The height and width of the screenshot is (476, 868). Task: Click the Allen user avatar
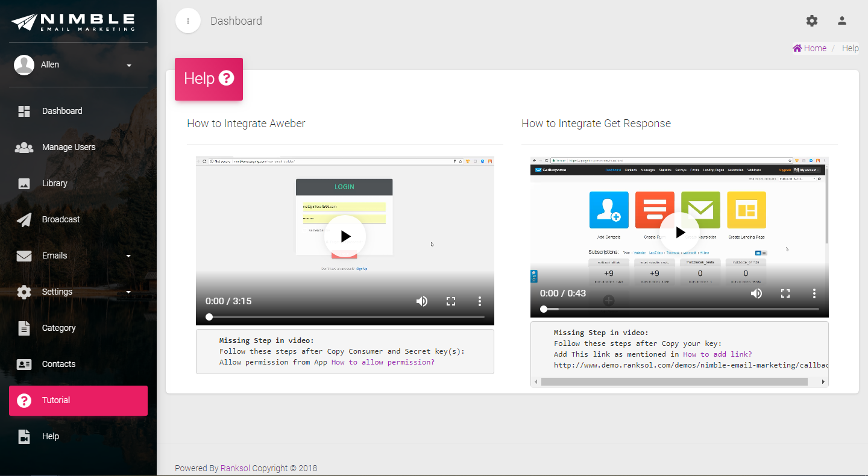(x=24, y=65)
